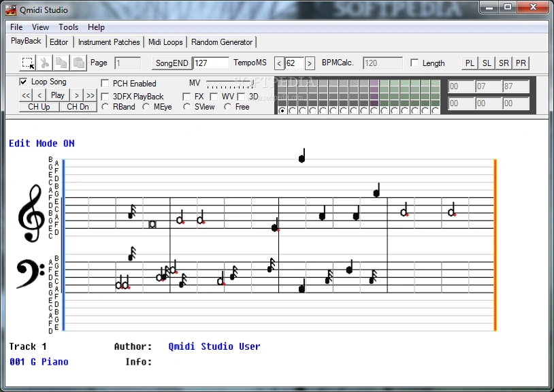Click the bass clef symbol
The width and height of the screenshot is (554, 392).
(31, 274)
